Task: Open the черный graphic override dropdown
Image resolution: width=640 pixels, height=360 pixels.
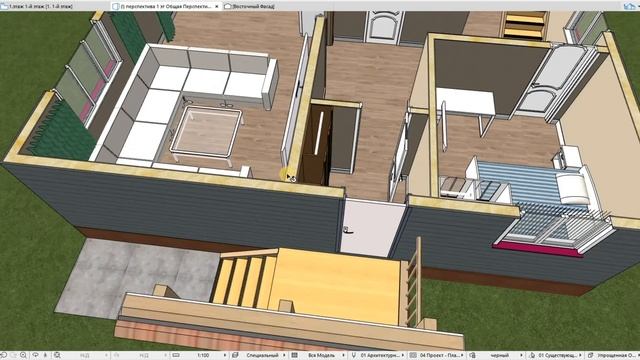Action: pos(501,355)
